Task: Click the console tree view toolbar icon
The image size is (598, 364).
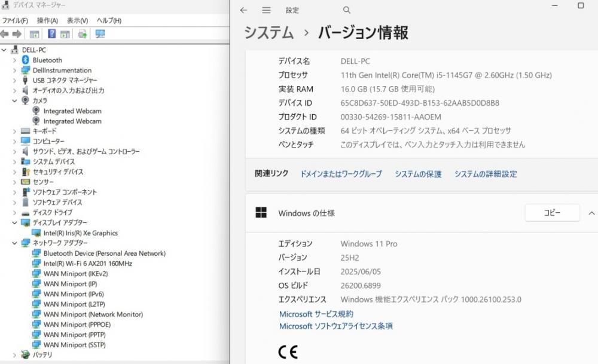Action: click(x=34, y=34)
